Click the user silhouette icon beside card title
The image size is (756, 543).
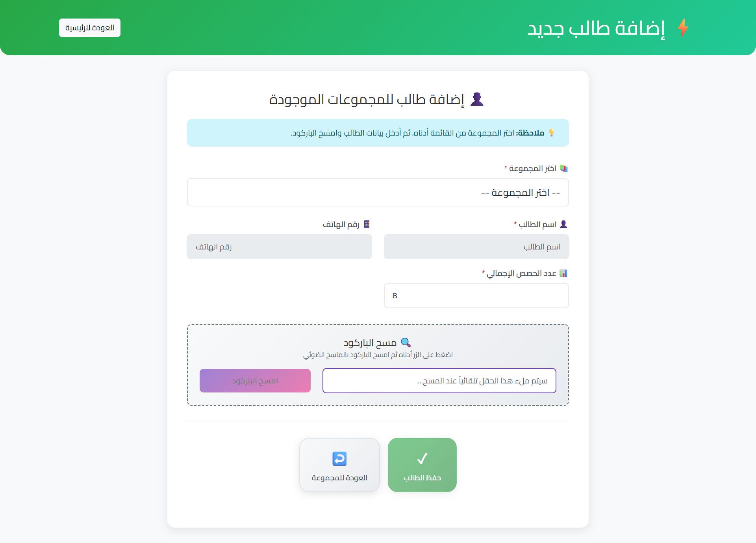click(477, 99)
